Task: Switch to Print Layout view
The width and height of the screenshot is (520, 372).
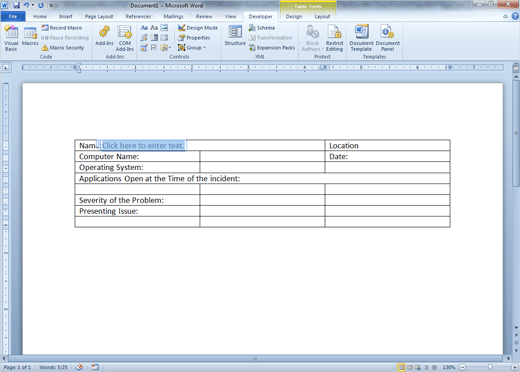Action: [x=401, y=367]
